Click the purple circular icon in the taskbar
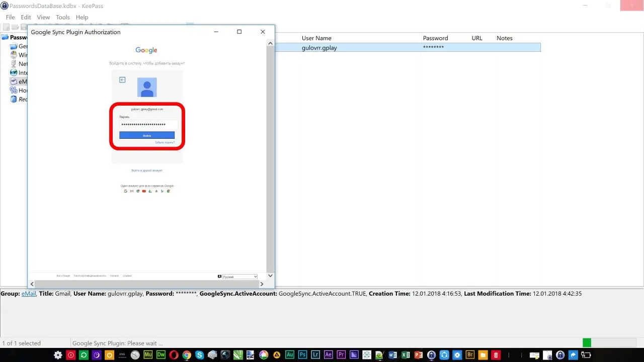Image resolution: width=644 pixels, height=362 pixels. [97, 355]
